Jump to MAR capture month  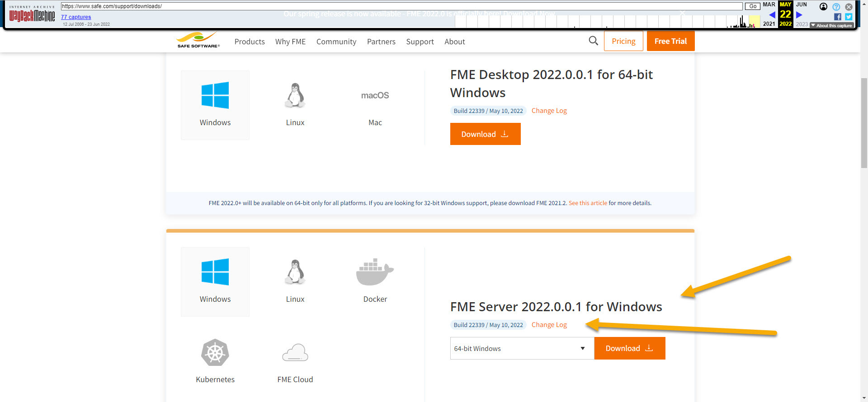769,5
